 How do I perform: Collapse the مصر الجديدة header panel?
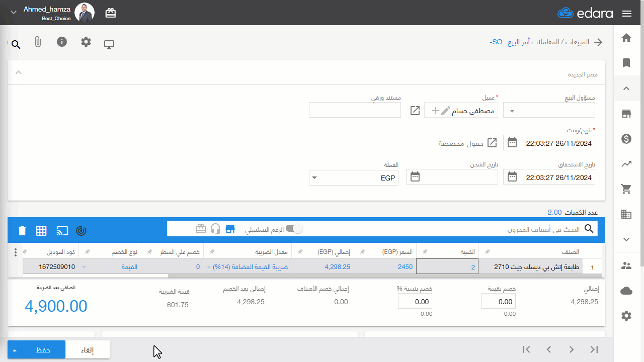click(19, 72)
